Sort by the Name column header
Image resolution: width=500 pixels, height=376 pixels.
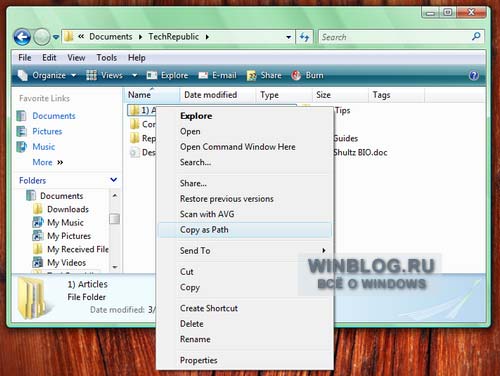[x=152, y=95]
